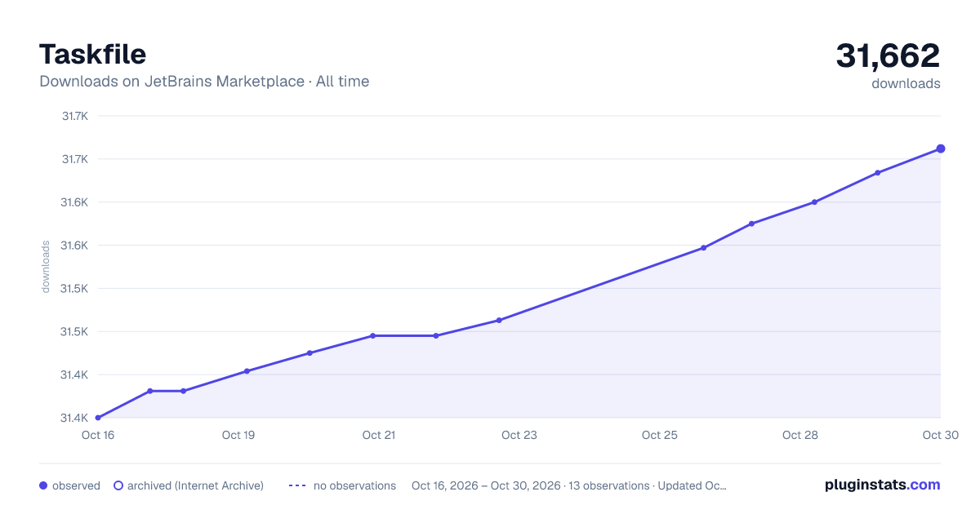Click the filled observed legend dot

pos(43,485)
